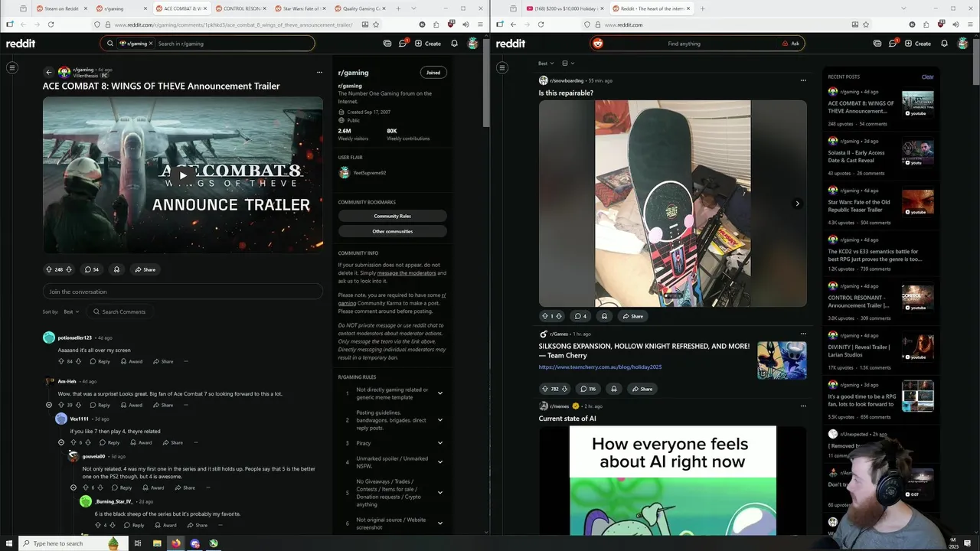The image size is (980, 551).
Task: Open Silksong post thumbnail image
Action: [782, 360]
